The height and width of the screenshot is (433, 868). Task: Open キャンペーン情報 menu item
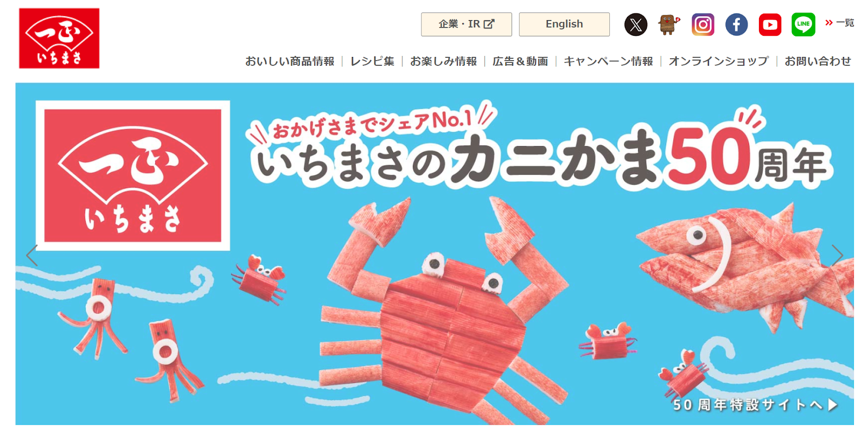click(608, 61)
